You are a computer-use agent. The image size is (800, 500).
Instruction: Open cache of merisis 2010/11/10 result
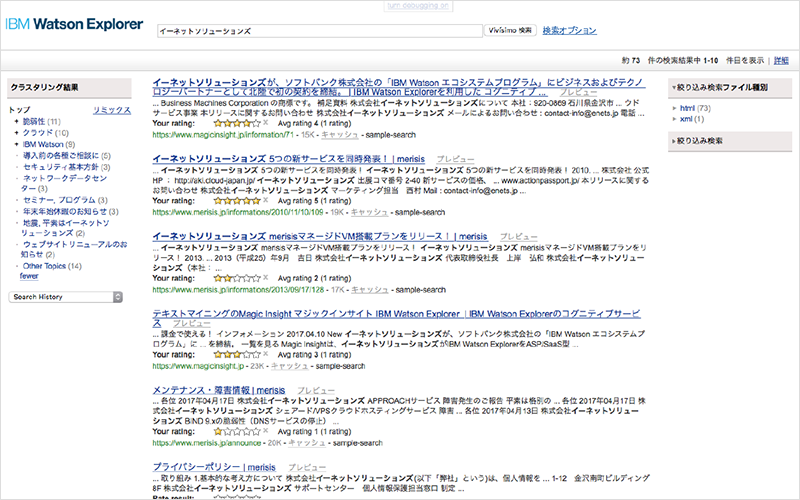(369, 212)
